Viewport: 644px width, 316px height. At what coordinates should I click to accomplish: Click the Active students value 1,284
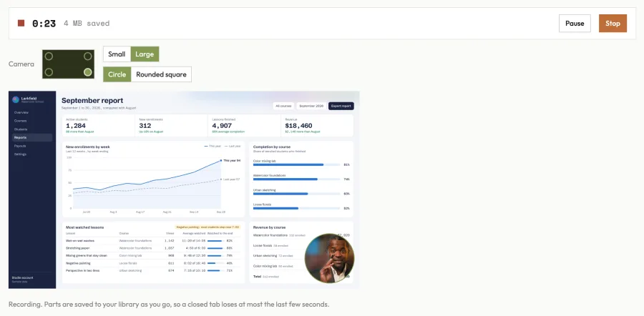76,126
